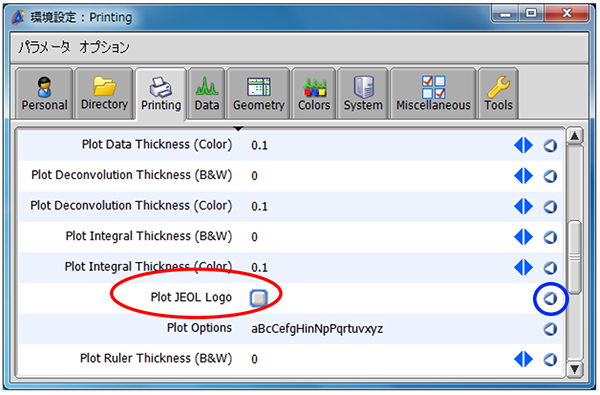Go to the System tab

pos(363,94)
